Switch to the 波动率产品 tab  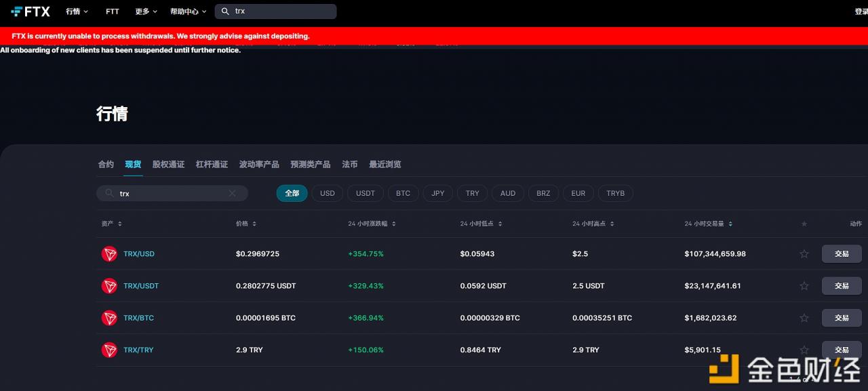click(259, 164)
